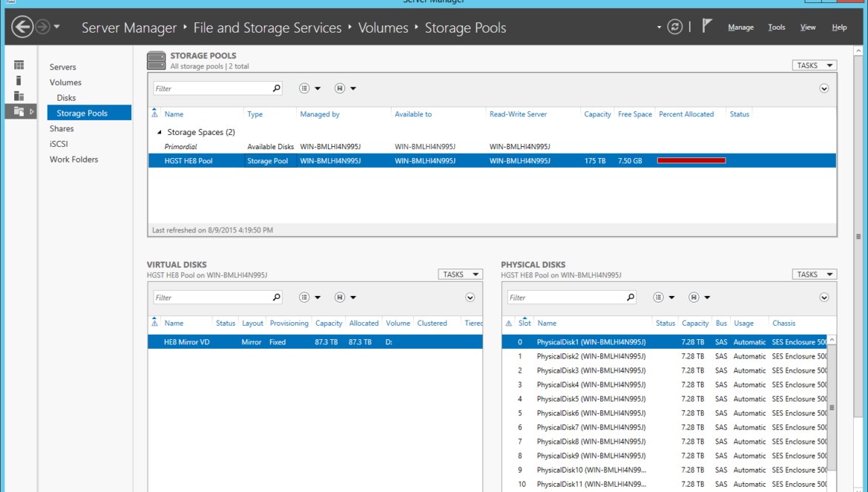Select Storage Pools in navigation pane

[89, 113]
